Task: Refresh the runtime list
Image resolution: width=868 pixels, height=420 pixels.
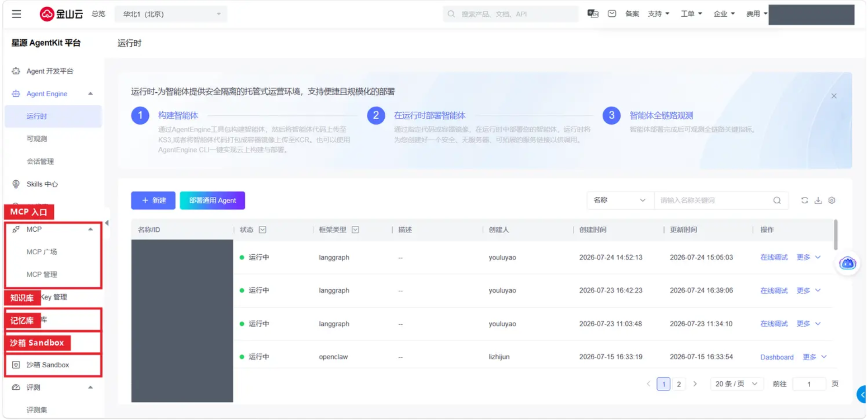Action: click(805, 200)
